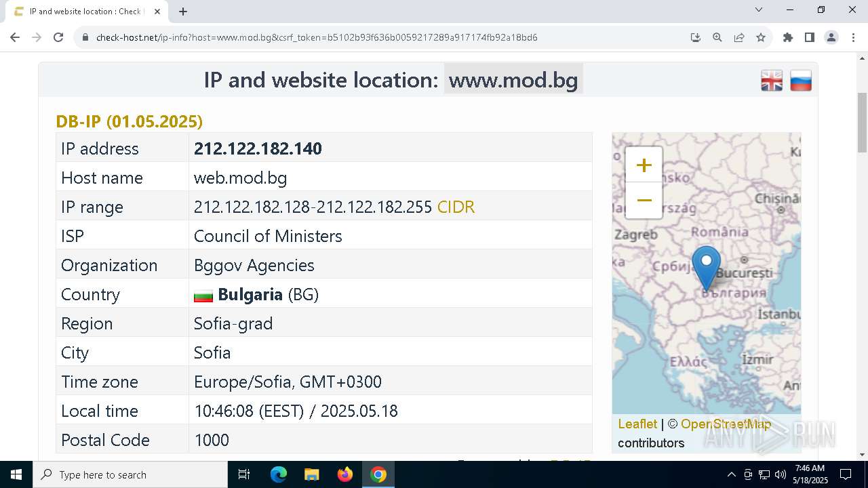Zoom in on the map
The height and width of the screenshot is (488, 868).
click(644, 165)
